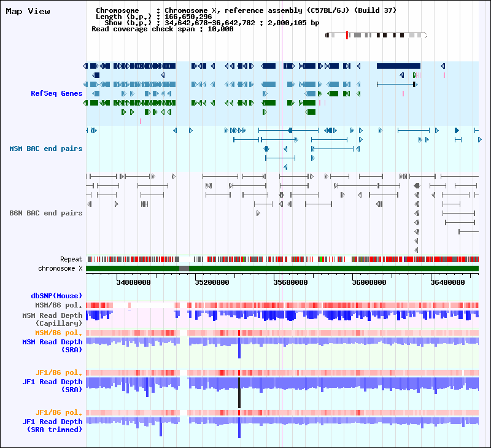Click the 36400000 ruler position label

coord(448,282)
